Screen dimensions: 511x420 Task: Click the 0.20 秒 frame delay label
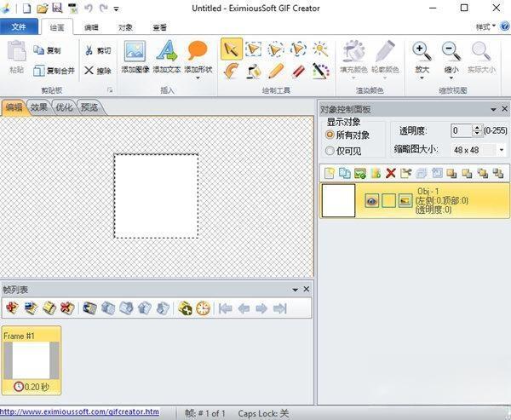(32, 387)
